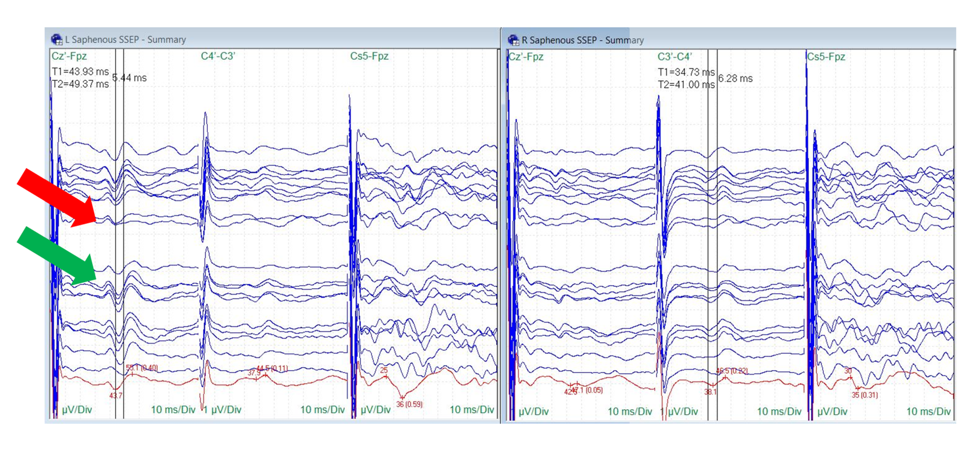Click 1 µV/Div label under C4'-C3'
The image size is (980, 449).
click(222, 409)
